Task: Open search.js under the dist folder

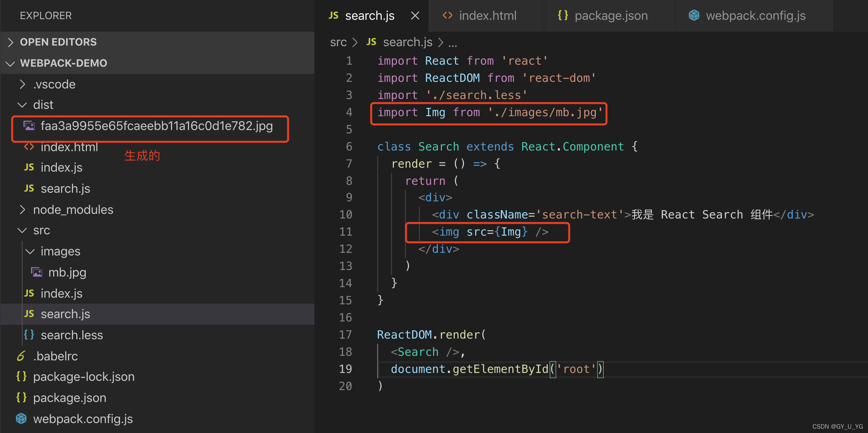Action: pos(65,188)
